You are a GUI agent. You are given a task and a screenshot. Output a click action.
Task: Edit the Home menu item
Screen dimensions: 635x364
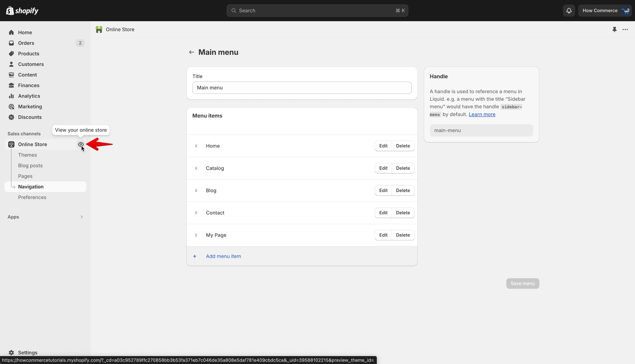point(383,146)
